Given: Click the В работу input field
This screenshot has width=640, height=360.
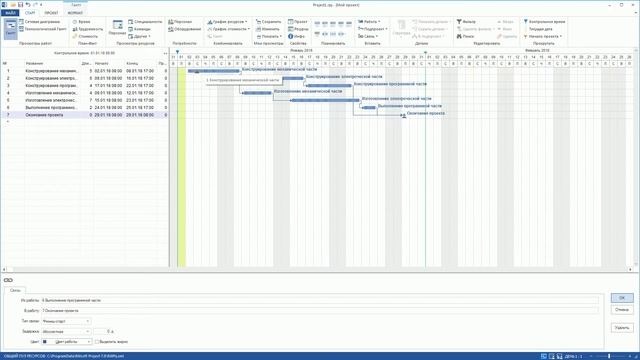Looking at the screenshot, I should (x=320, y=311).
